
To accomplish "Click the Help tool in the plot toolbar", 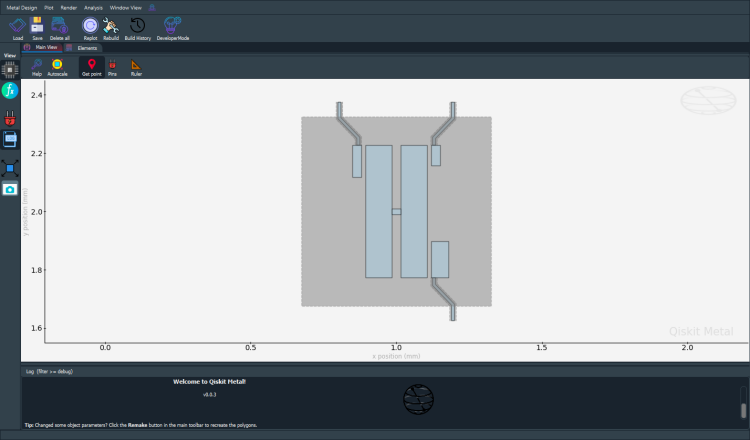I will coord(36,67).
